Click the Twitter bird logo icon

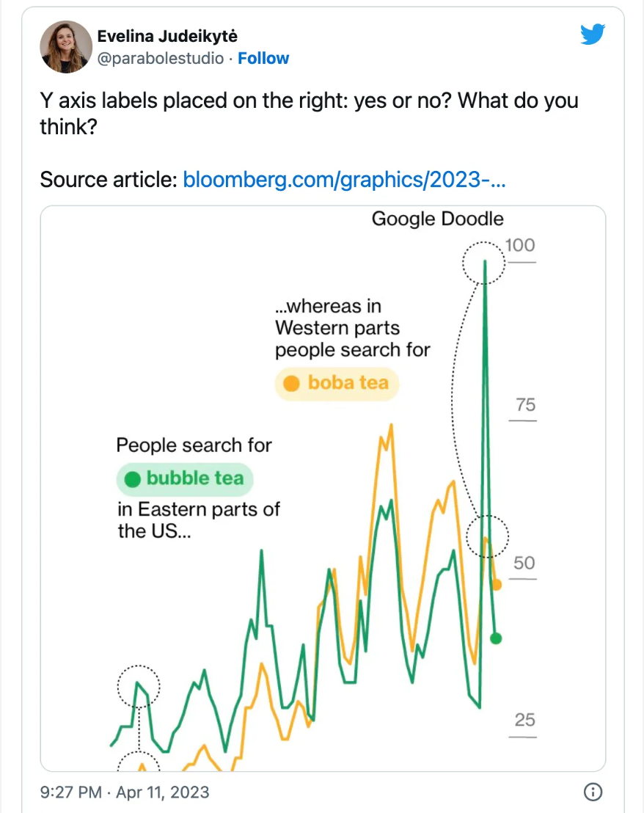coord(592,34)
